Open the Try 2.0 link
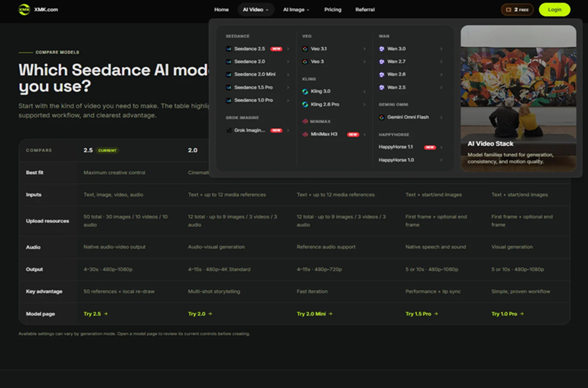The height and width of the screenshot is (388, 588). [200, 314]
